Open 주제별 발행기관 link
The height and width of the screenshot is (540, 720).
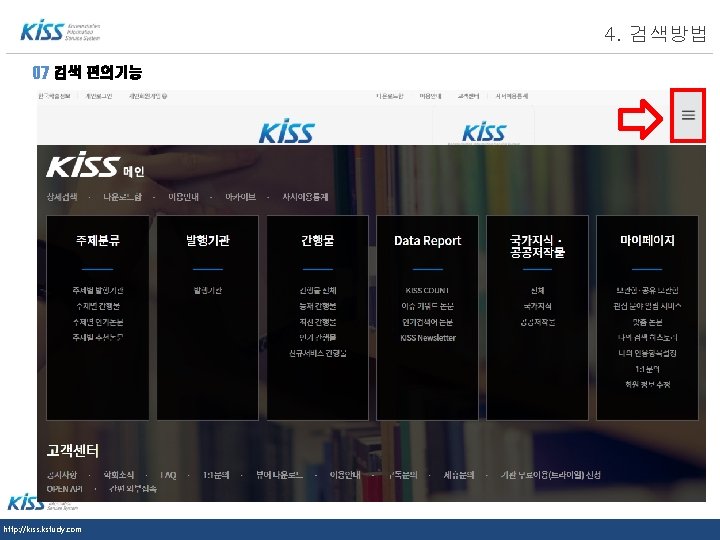[x=98, y=290]
